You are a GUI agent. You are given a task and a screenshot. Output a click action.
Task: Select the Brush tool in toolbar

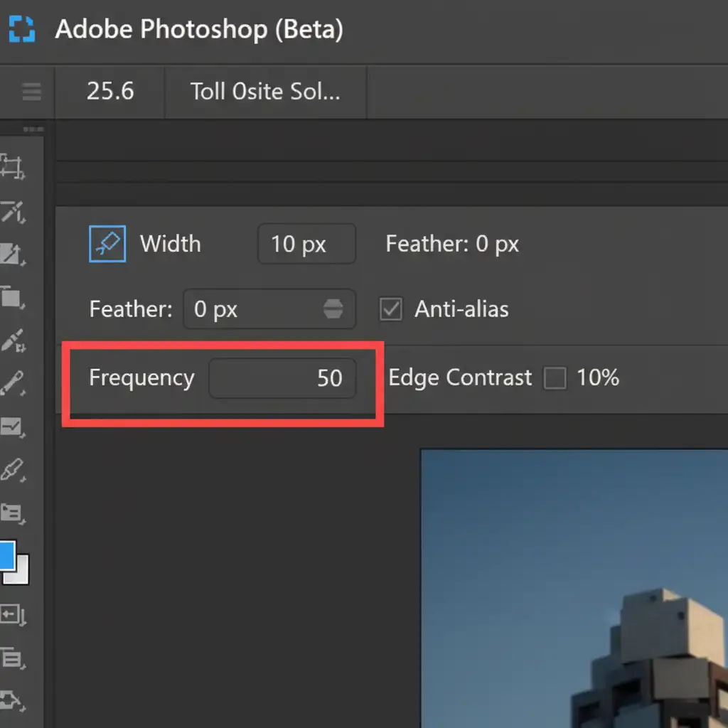coord(11,384)
